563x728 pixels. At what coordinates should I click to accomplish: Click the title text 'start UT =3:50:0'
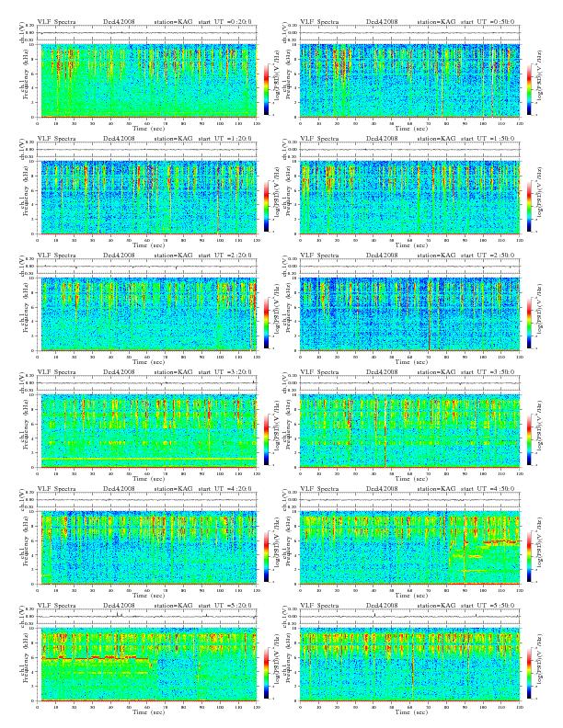(x=488, y=372)
